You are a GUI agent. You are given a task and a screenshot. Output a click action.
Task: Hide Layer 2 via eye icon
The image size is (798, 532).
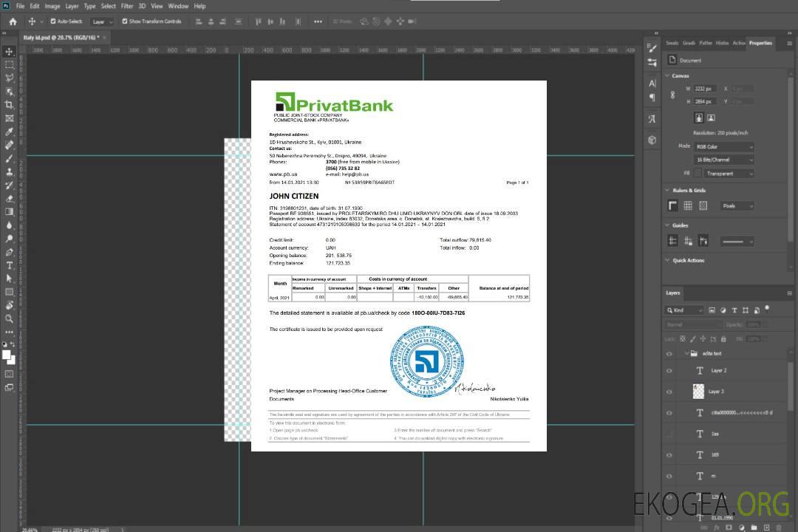pyautogui.click(x=669, y=371)
